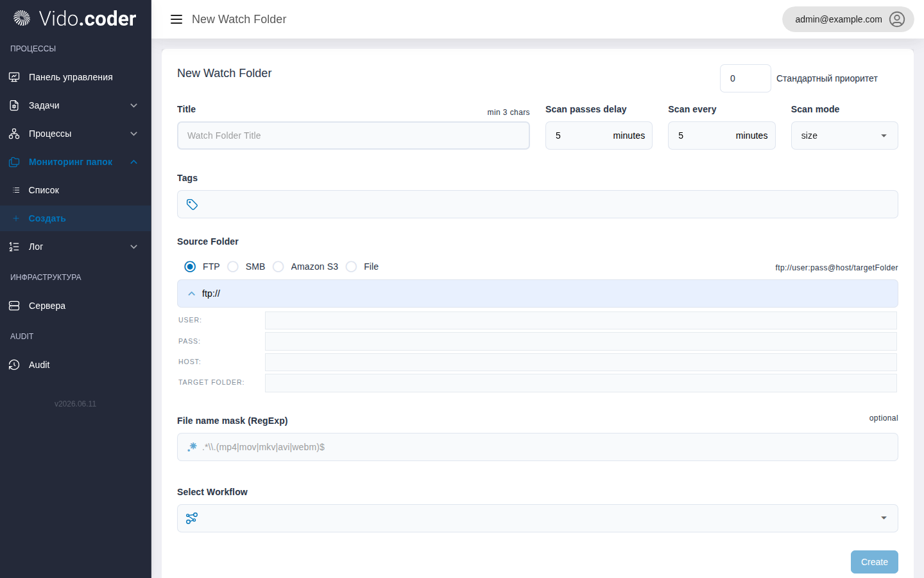This screenshot has height=578, width=924.
Task: Click the Список list icon
Action: point(16,190)
